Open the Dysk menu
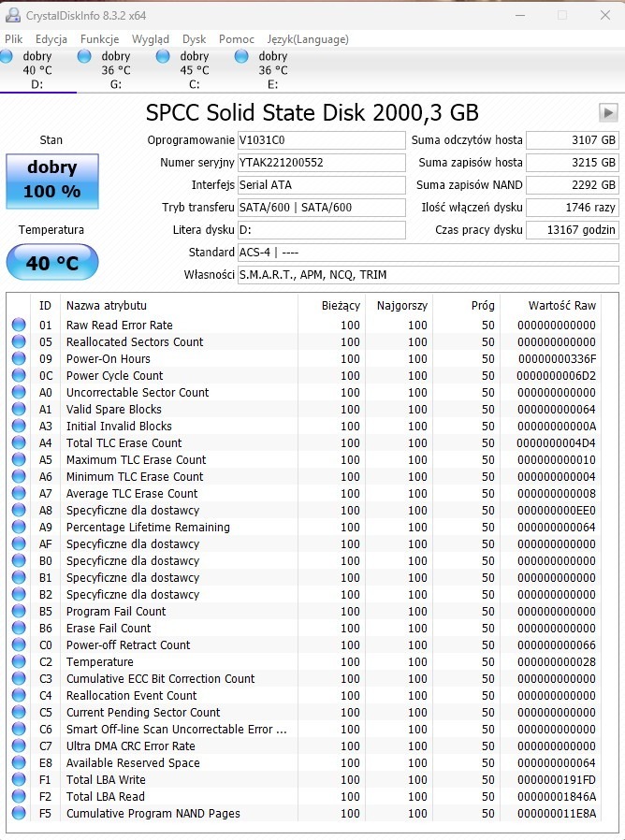This screenshot has width=625, height=840. tap(194, 39)
